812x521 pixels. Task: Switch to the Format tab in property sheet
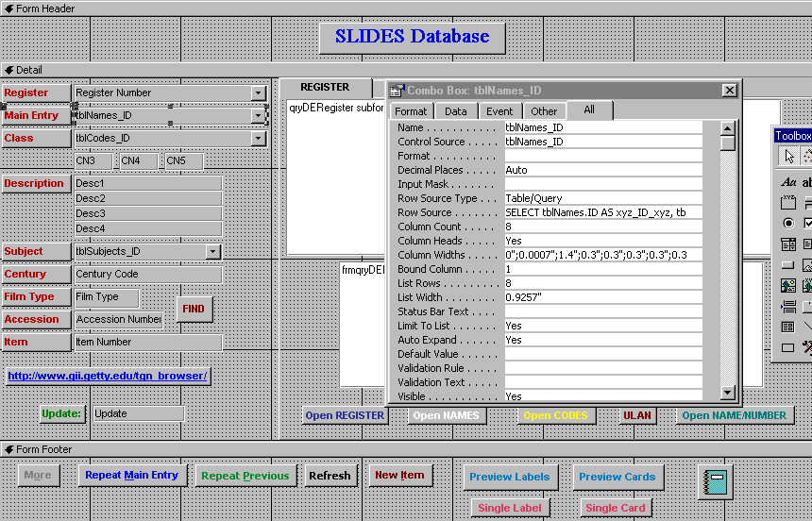point(411,111)
